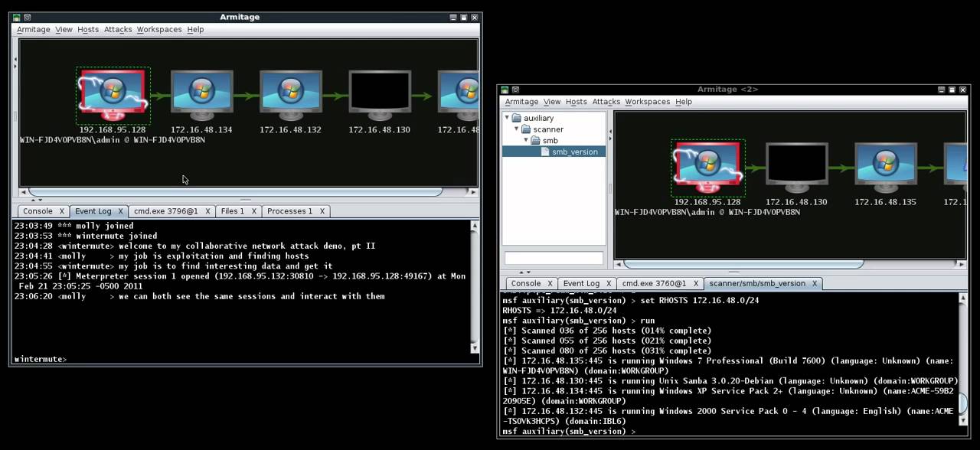Image resolution: width=980 pixels, height=450 pixels.
Task: Click 'Scanned 080 of 256 hosts' line
Action: [607, 351]
